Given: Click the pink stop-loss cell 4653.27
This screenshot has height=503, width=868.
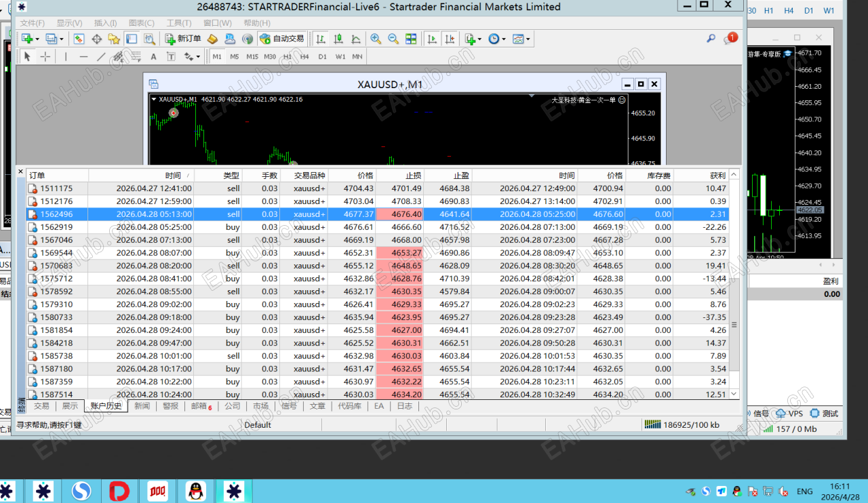Looking at the screenshot, I should (399, 253).
